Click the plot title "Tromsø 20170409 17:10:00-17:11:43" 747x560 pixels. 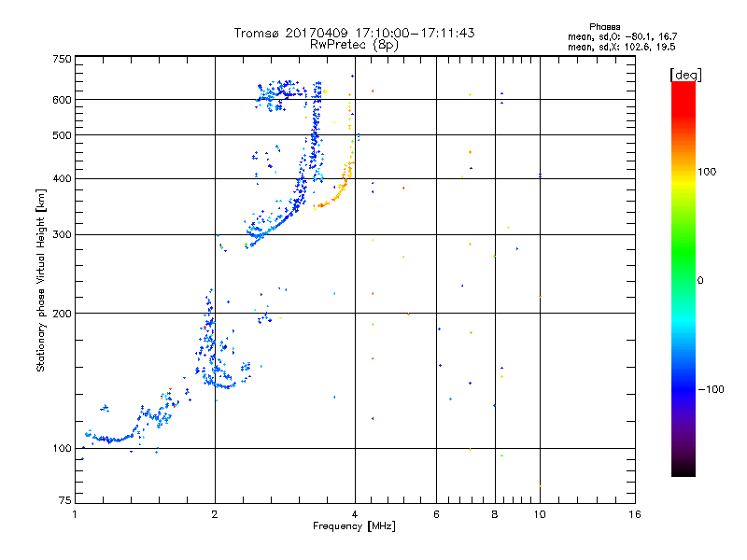point(354,33)
